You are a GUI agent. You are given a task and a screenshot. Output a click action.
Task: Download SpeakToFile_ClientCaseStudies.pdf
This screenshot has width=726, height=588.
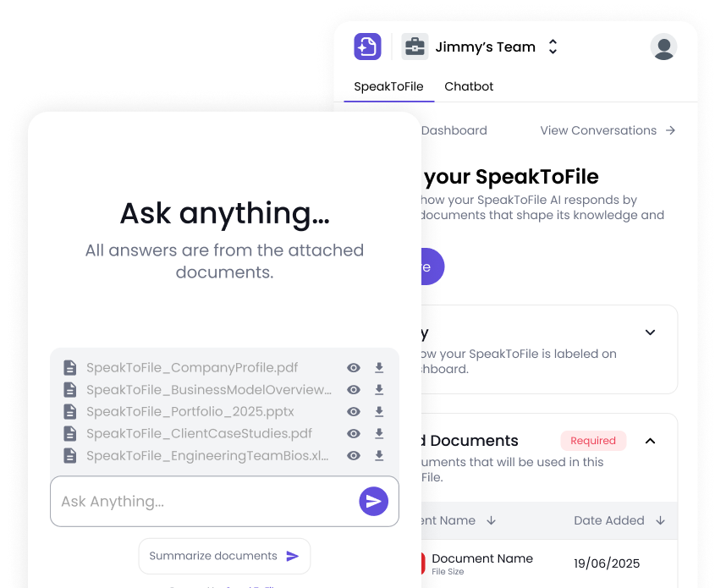(x=379, y=433)
